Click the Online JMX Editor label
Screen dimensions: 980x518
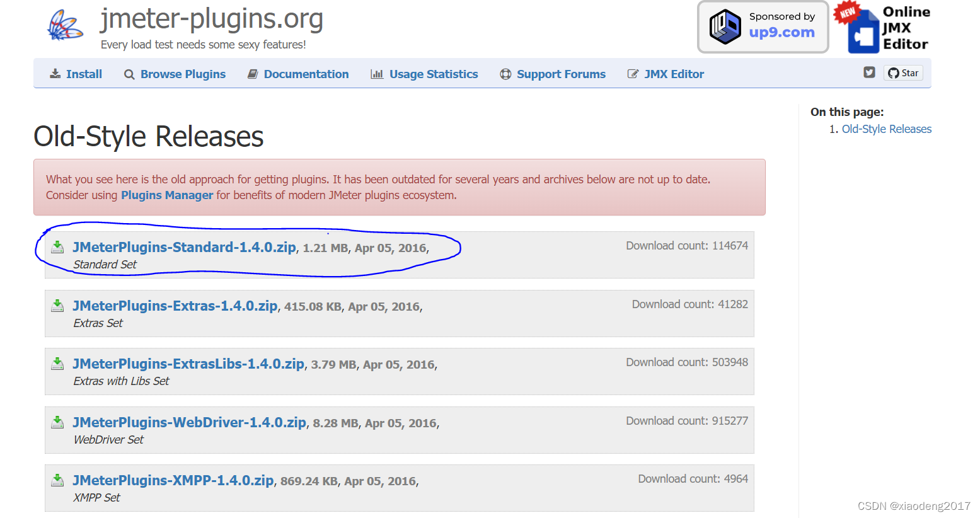pos(906,28)
